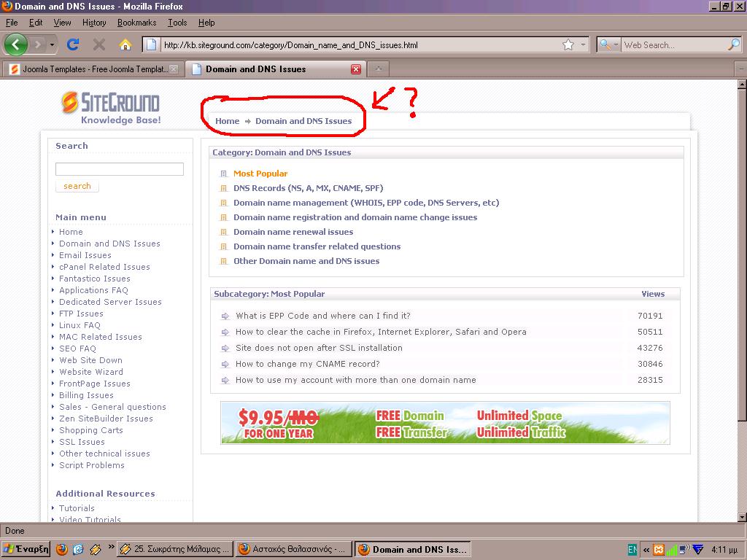Click the URL address bar field

point(360,44)
